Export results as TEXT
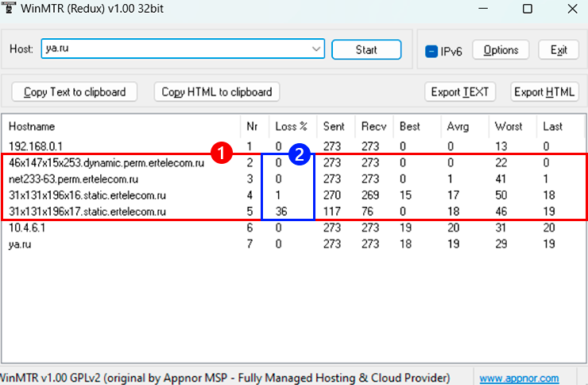Image resolution: width=588 pixels, height=385 pixels. point(460,91)
